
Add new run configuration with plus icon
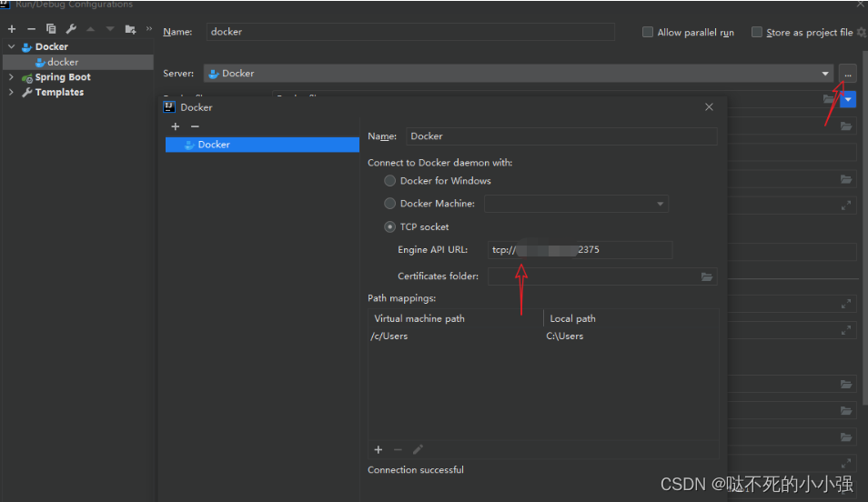(12, 29)
